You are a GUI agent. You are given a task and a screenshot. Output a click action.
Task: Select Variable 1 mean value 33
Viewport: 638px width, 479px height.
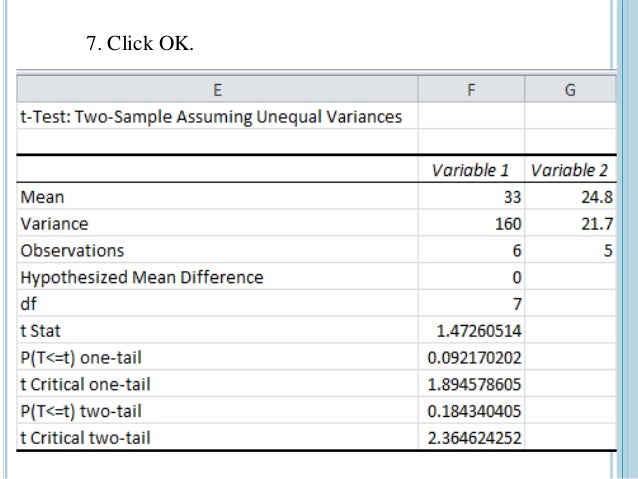(x=471, y=197)
